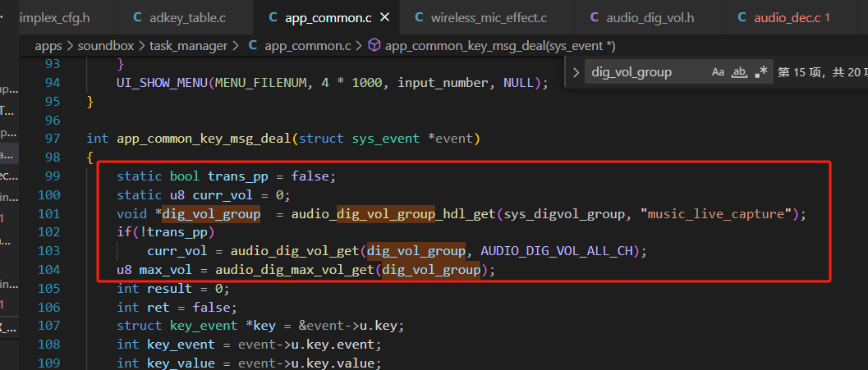Screen dimensions: 868x370
Task: Click the C file icon on adkey_table.c tab
Action: [x=137, y=18]
